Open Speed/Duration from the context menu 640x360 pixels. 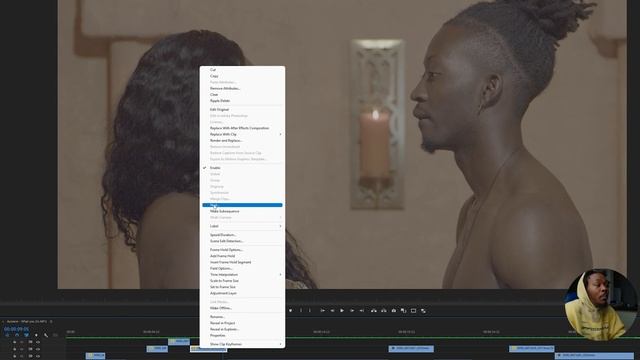[x=242, y=235]
